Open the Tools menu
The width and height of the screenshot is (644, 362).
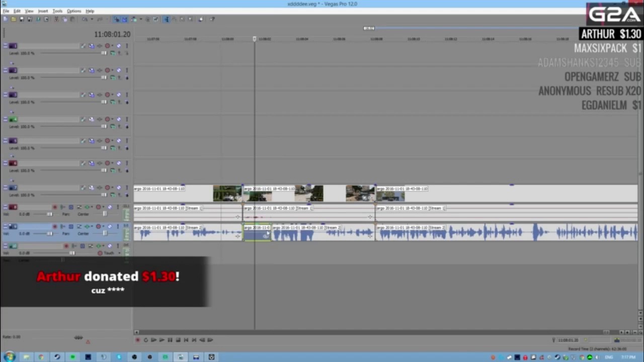tap(57, 11)
